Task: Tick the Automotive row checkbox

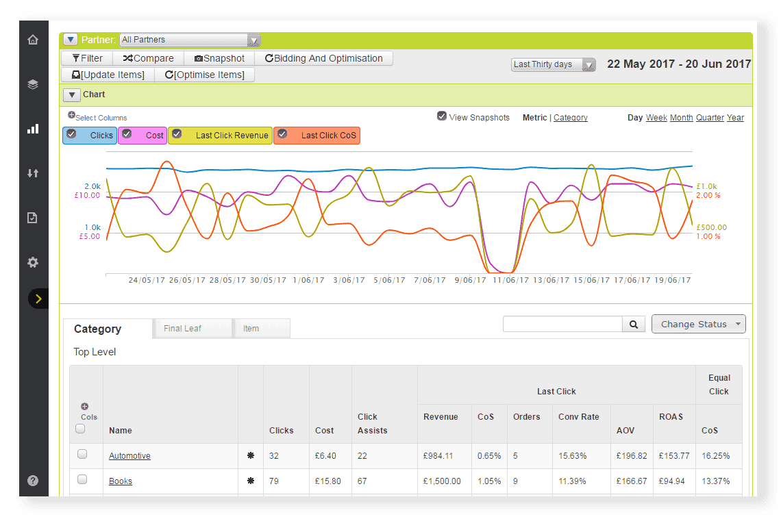Action: tap(83, 454)
